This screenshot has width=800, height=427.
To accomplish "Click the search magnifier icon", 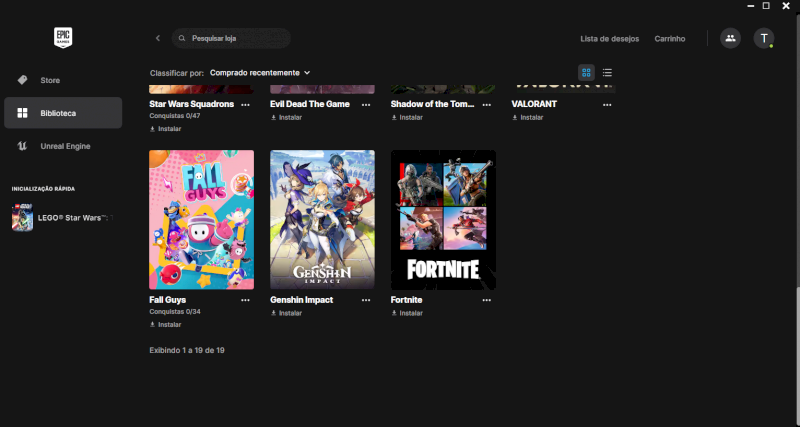I will point(182,38).
